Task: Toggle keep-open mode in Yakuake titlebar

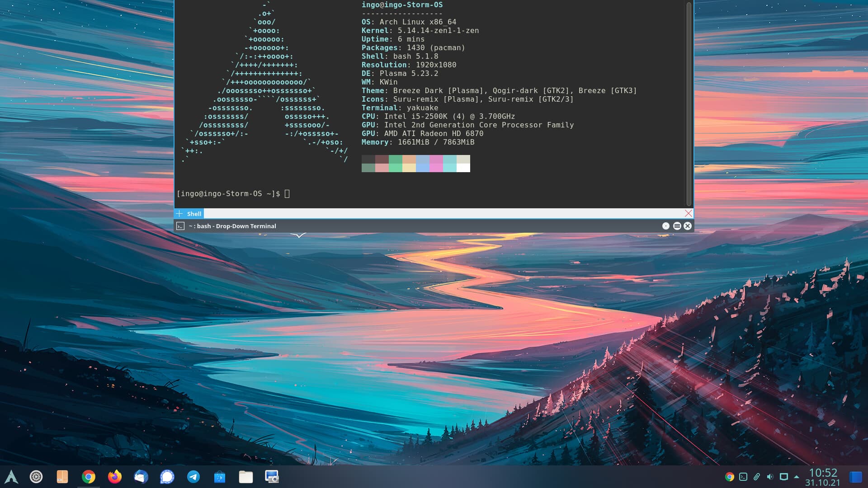Action: (665, 226)
